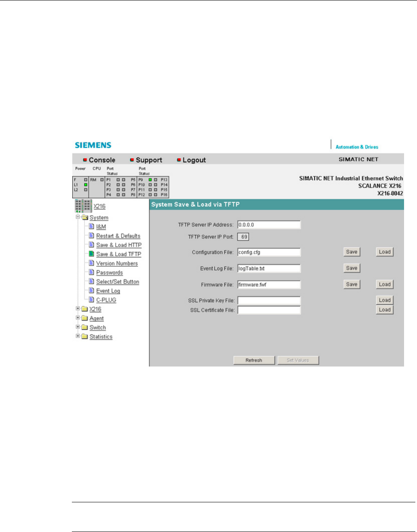Open the Event Log page

[x=108, y=291]
